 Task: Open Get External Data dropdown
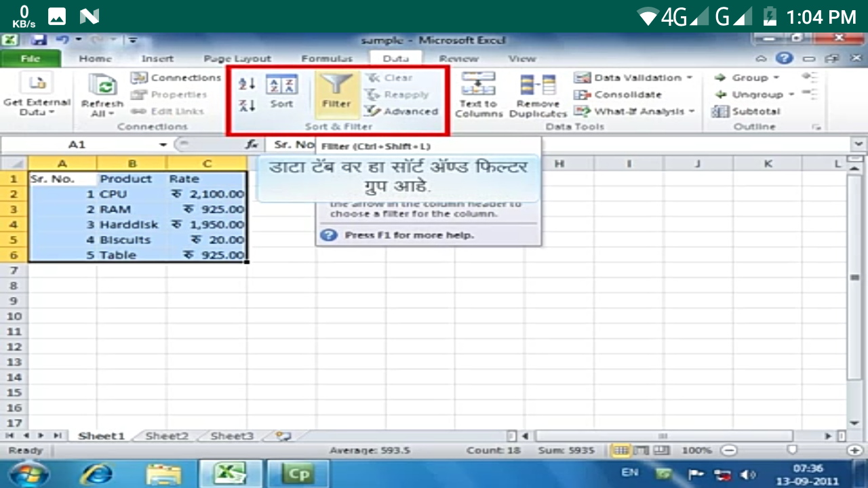pyautogui.click(x=37, y=94)
